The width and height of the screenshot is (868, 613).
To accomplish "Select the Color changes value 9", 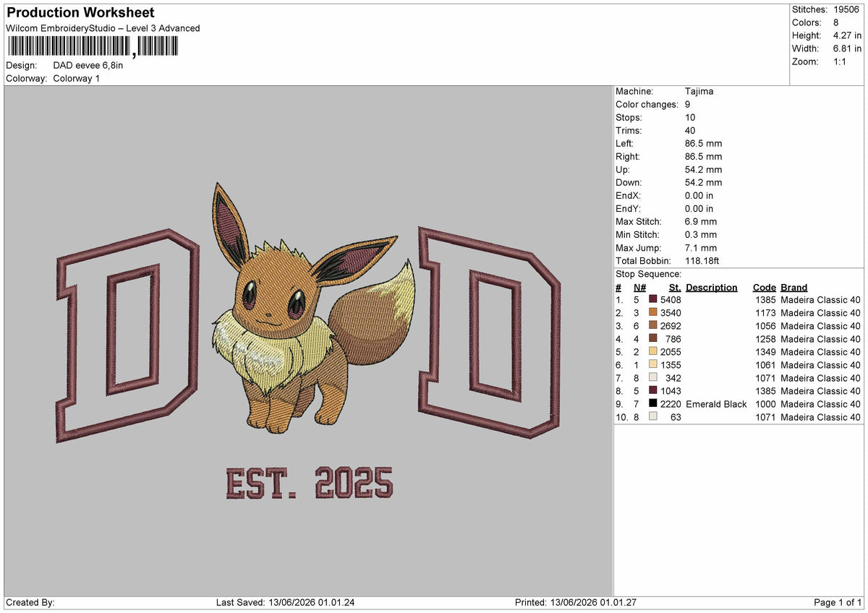I will pyautogui.click(x=688, y=105).
